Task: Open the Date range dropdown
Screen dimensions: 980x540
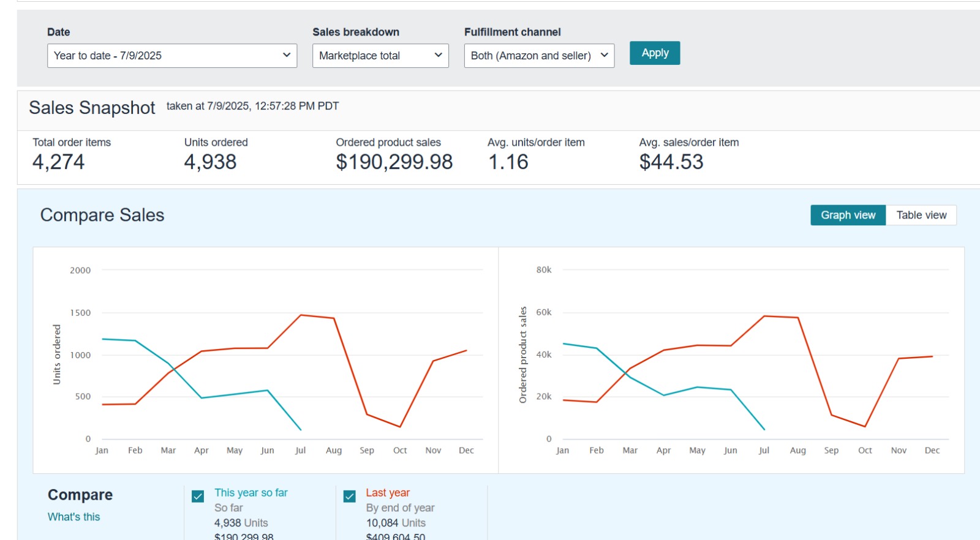Action: (171, 56)
